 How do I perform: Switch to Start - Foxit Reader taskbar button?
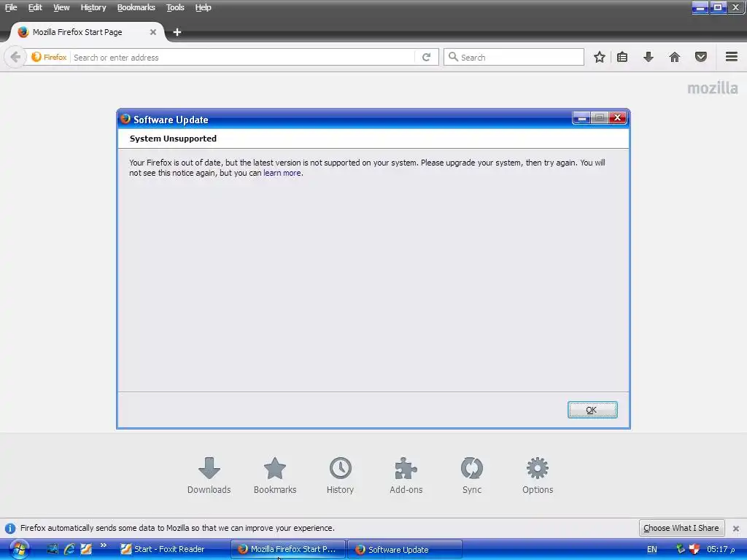coord(163,549)
